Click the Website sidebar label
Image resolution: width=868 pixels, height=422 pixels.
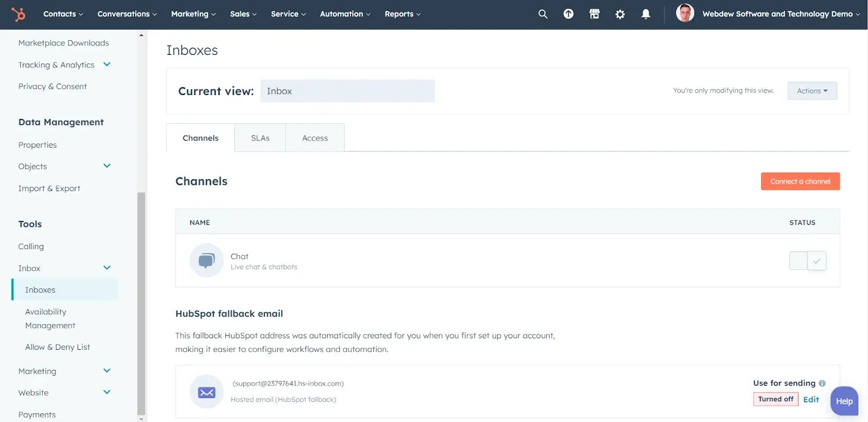[34, 393]
